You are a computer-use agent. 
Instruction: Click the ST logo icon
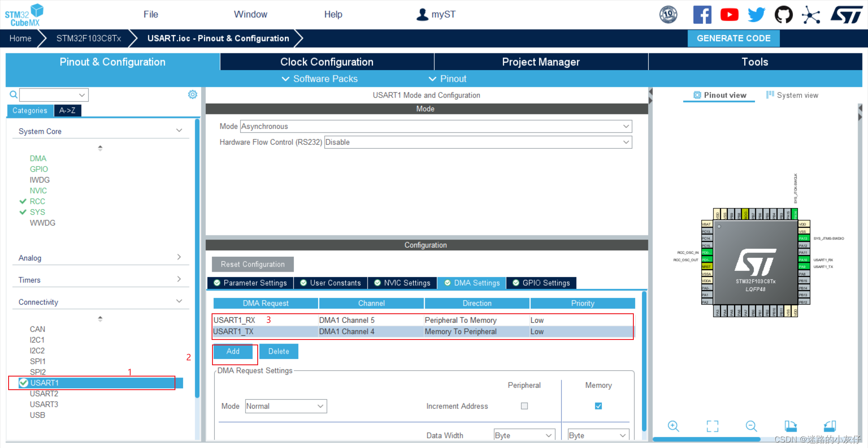click(846, 14)
